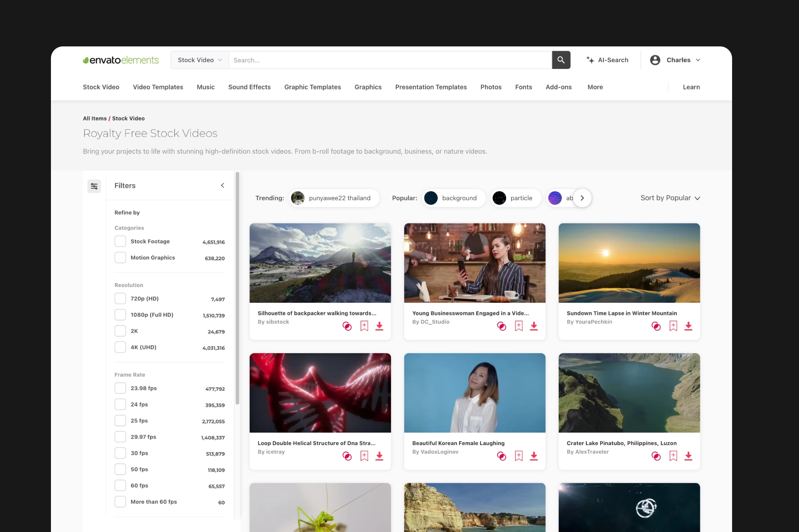
Task: Check the Motion Graphics category checkbox
Action: [x=120, y=258]
